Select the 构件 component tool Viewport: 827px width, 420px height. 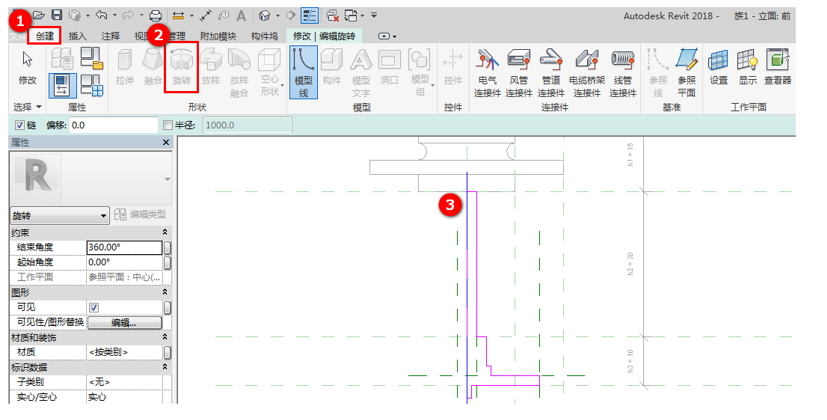coord(332,66)
